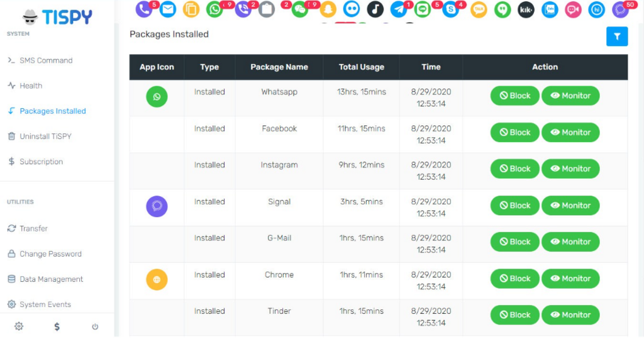The height and width of the screenshot is (339, 644).
Task: Block the Tinder package
Action: click(x=514, y=314)
